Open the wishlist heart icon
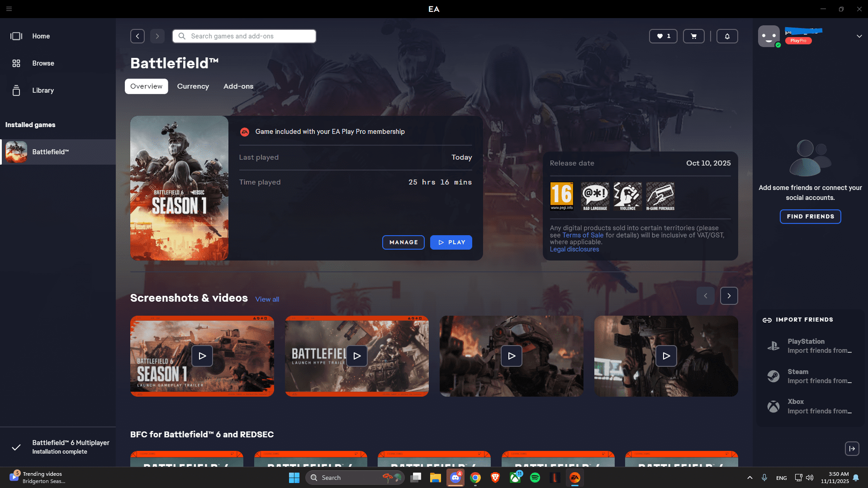868x488 pixels. tap(663, 36)
